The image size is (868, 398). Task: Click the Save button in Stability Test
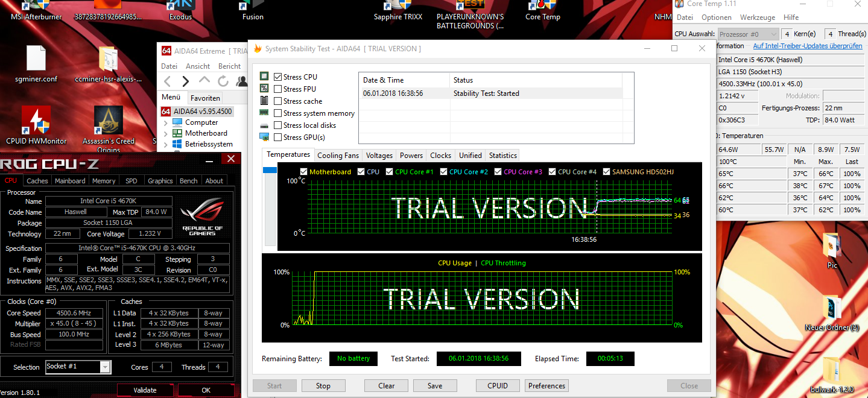point(435,386)
